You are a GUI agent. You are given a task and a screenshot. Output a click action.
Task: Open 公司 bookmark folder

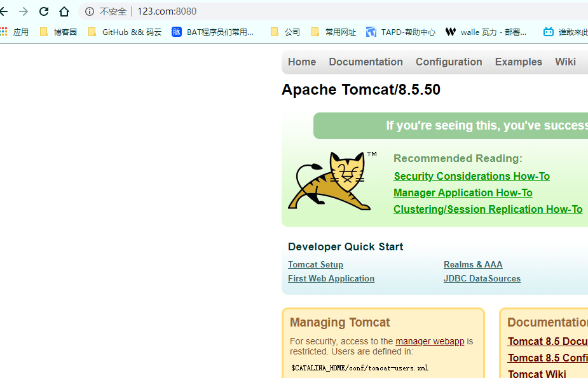tap(285, 32)
